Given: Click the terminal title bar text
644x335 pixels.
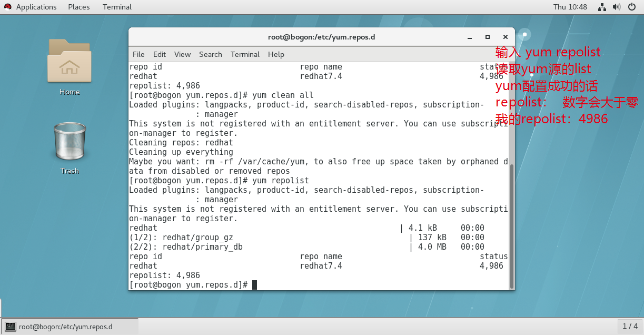Looking at the screenshot, I should point(321,37).
